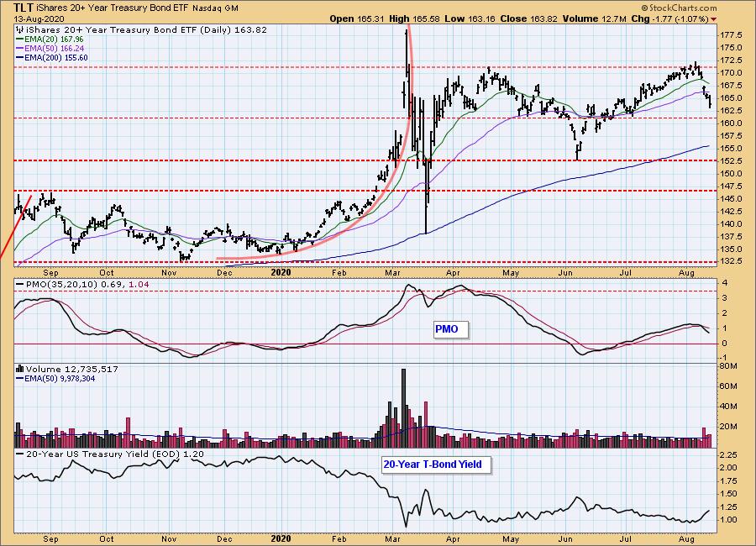The height and width of the screenshot is (546, 756).
Task: Click the black PMO legend line marker
Action: [20, 285]
